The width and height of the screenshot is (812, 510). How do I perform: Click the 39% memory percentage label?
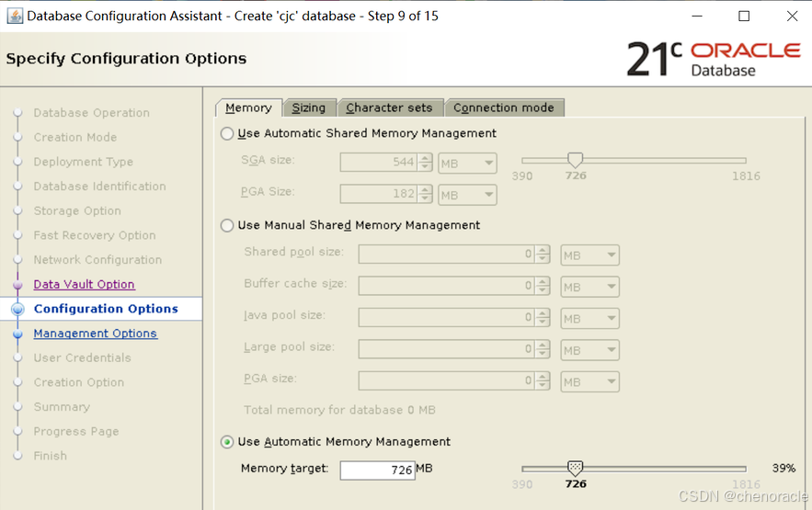[783, 468]
